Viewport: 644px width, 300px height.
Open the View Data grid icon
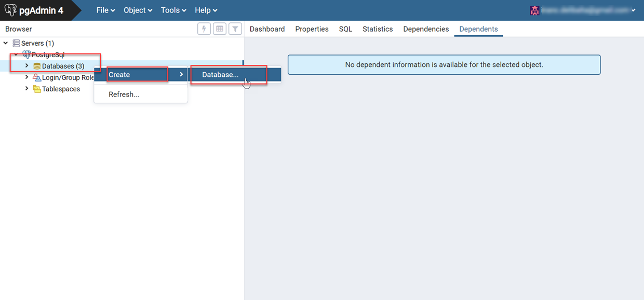(220, 29)
